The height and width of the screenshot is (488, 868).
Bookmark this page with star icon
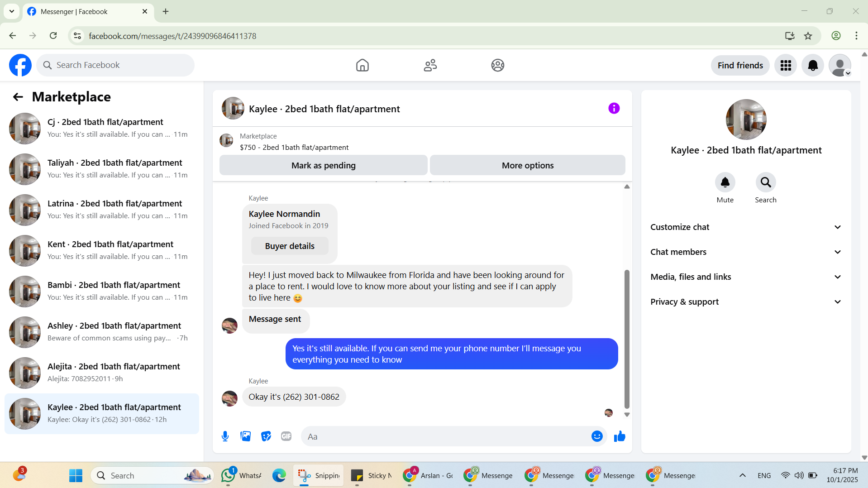(808, 36)
